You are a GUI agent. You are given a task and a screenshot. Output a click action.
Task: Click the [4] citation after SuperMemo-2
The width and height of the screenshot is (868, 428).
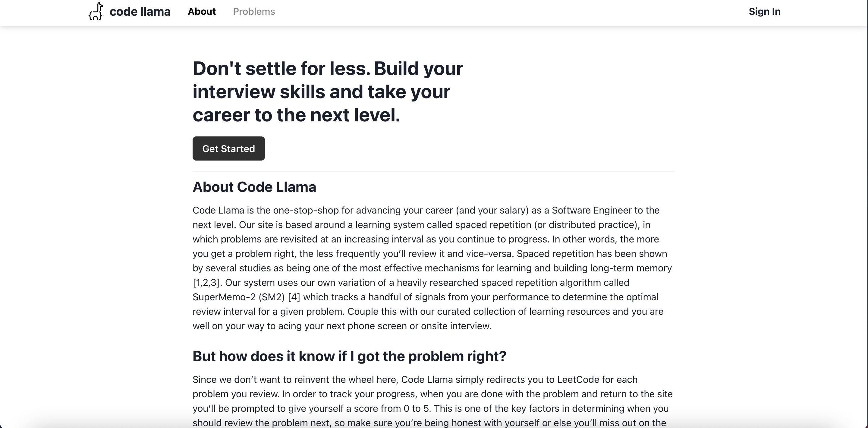point(294,297)
